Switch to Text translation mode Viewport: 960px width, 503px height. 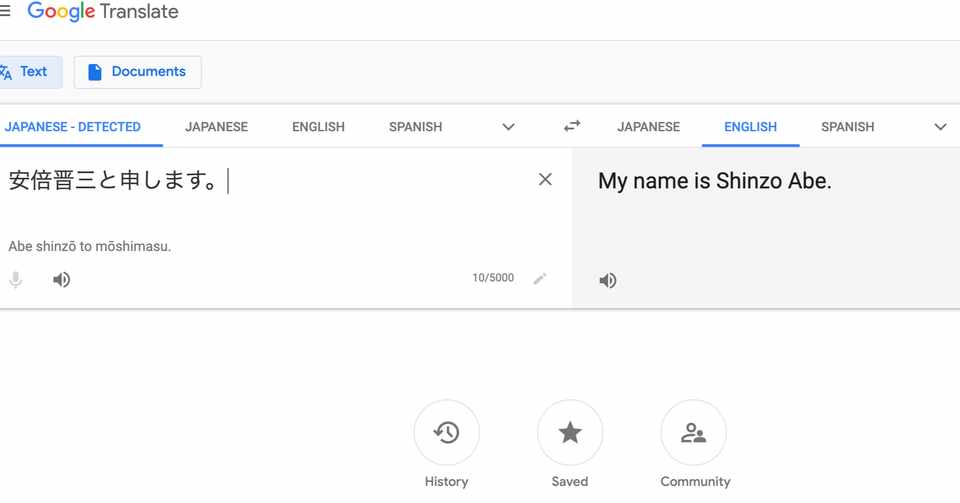point(26,72)
